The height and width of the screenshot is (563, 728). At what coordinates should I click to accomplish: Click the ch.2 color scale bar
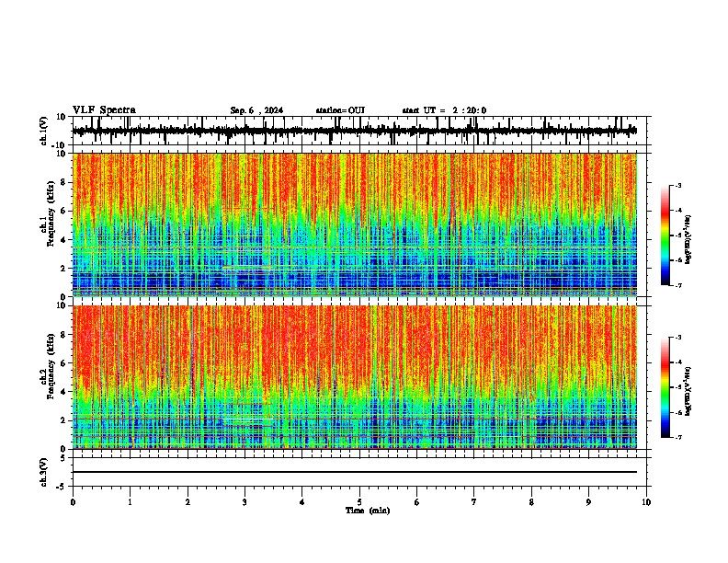[665, 387]
